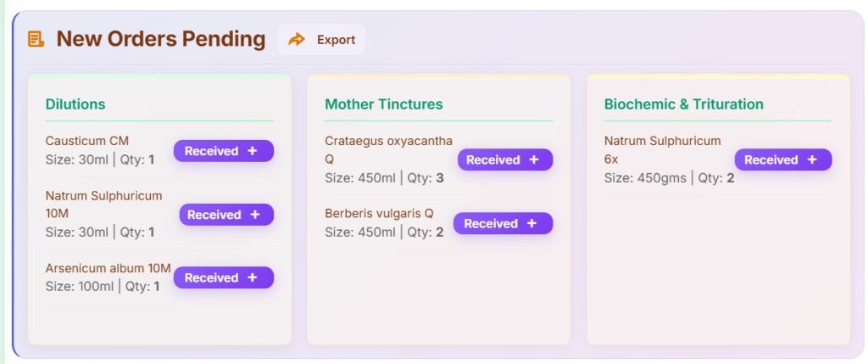Mark Causticum CM as Received
The width and height of the screenshot is (868, 364).
[212, 151]
